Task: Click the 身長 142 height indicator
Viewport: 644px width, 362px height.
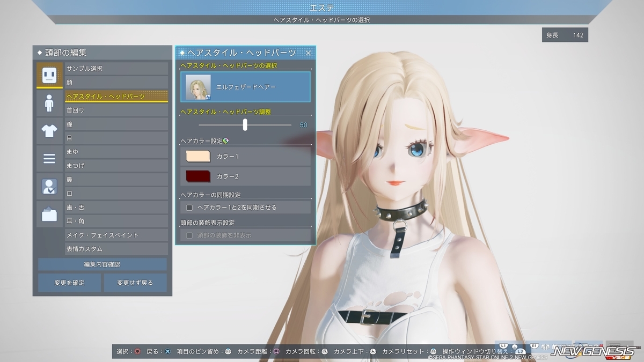Action: 565,35
